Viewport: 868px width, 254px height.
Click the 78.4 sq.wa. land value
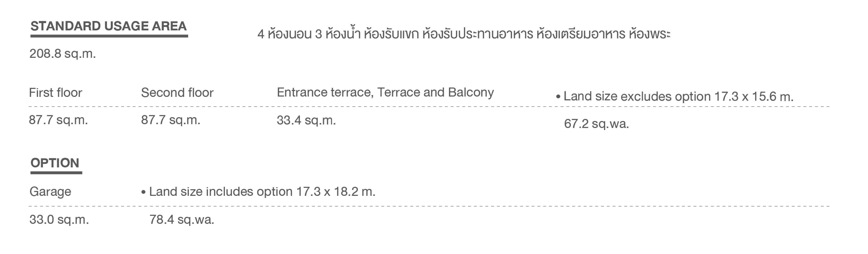pyautogui.click(x=182, y=220)
